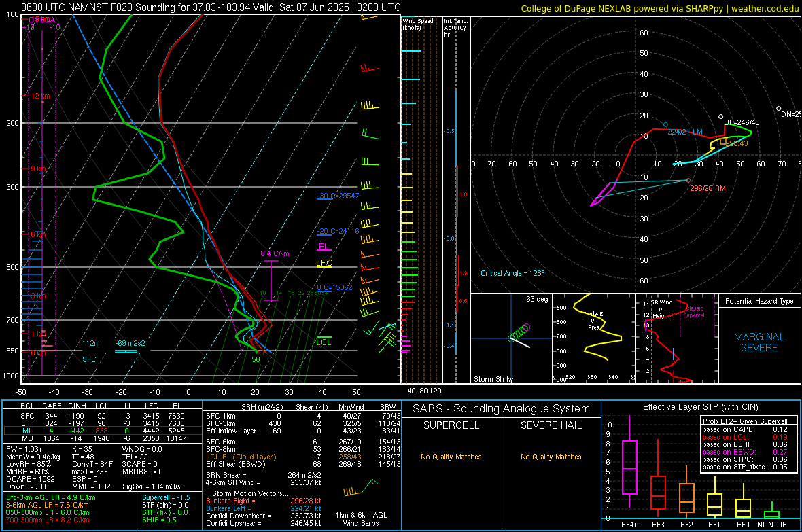Click the SigSvr = 134 m3/s3 value
This screenshot has width=802, height=532.
154,486
